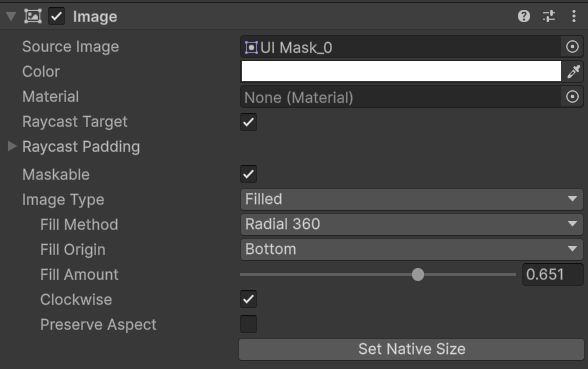Enable Preserve Aspect checkbox
The image size is (588, 369).
point(248,324)
